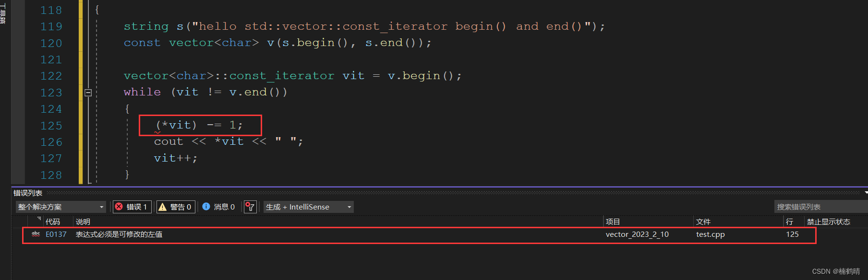Click the 禁止显示状态 column header

pyautogui.click(x=828, y=222)
